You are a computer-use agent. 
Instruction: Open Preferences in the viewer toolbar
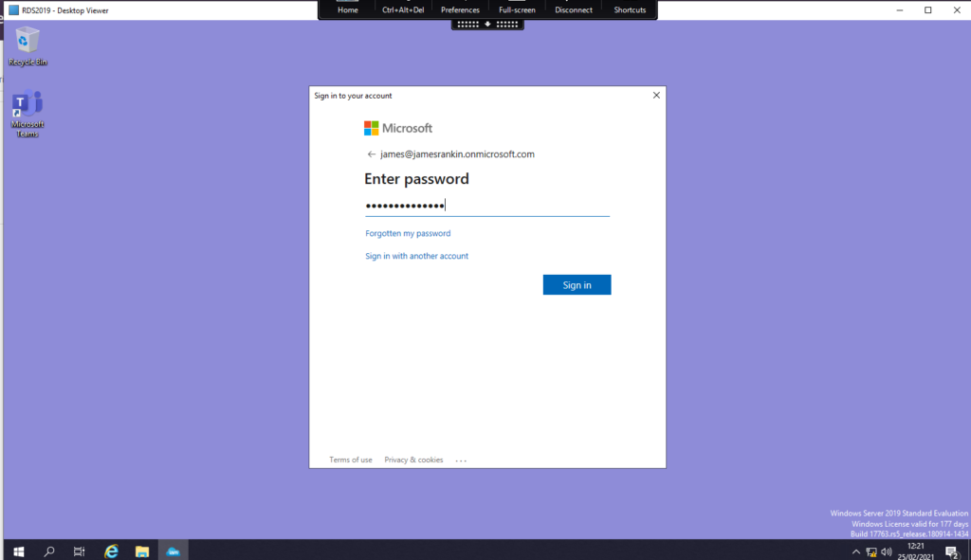point(460,9)
